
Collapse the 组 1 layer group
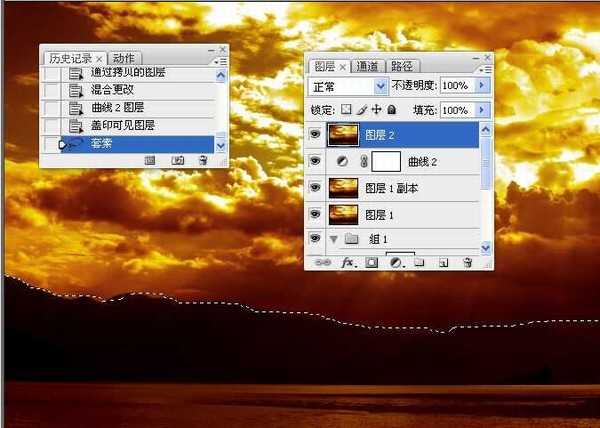(x=334, y=239)
